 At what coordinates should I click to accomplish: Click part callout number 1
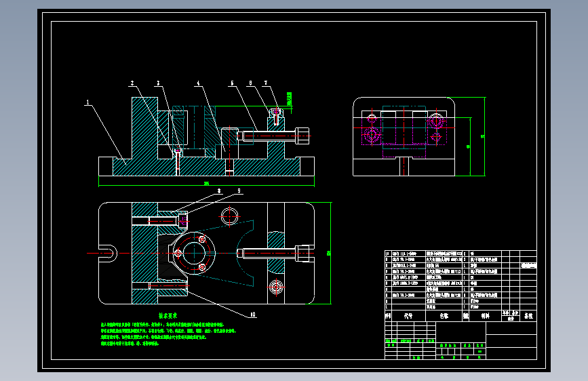pos(88,102)
